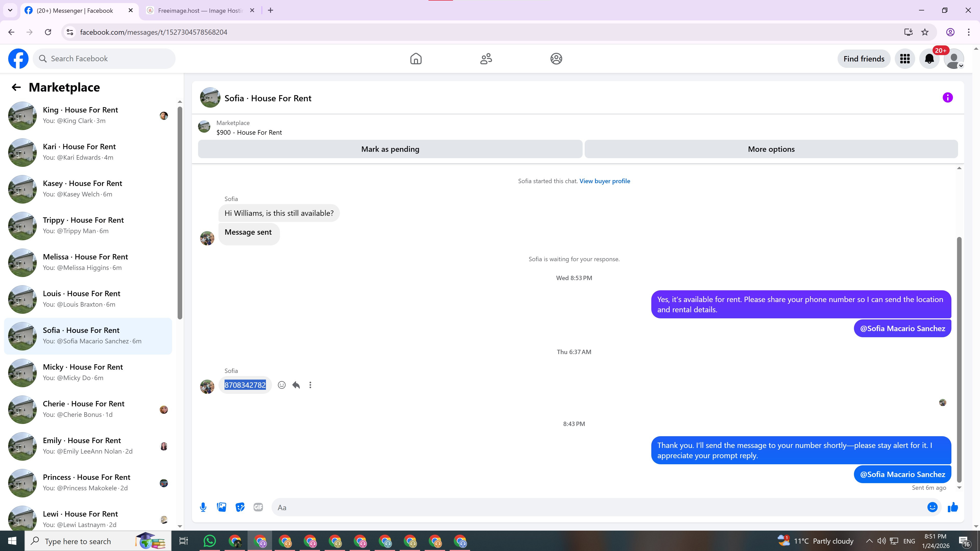The width and height of the screenshot is (980, 551).
Task: Open the Facebook apps grid menu
Action: tap(905, 59)
